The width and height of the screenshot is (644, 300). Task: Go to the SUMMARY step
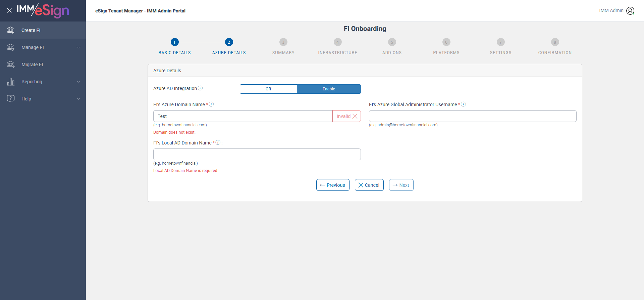283,53
